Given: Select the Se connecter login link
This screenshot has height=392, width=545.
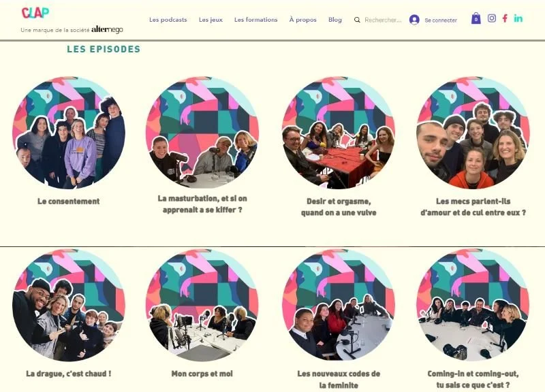Looking at the screenshot, I should point(441,20).
